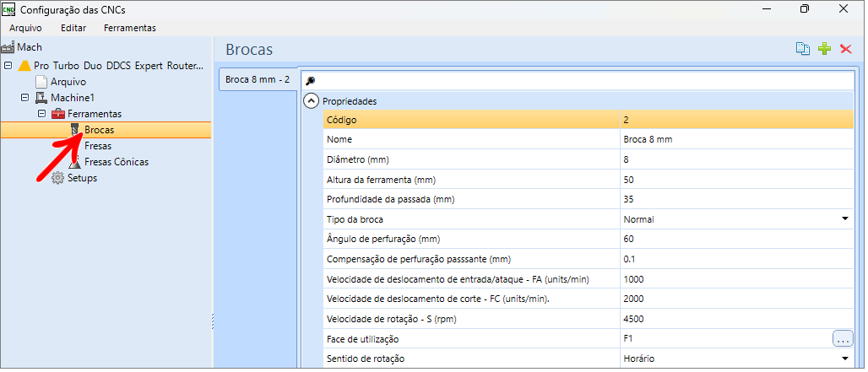Image resolution: width=868 pixels, height=372 pixels.
Task: Click the Código property label
Action: (342, 120)
